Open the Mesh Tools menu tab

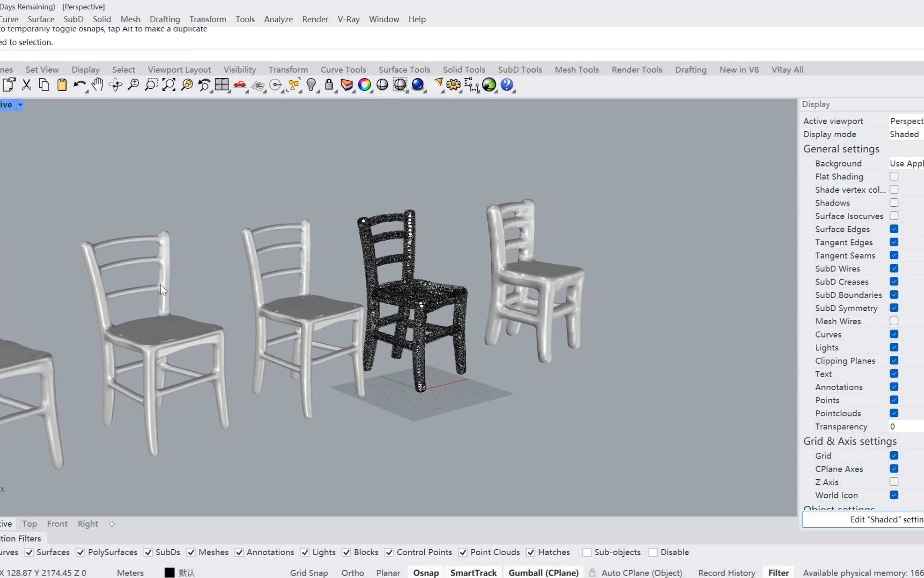577,69
